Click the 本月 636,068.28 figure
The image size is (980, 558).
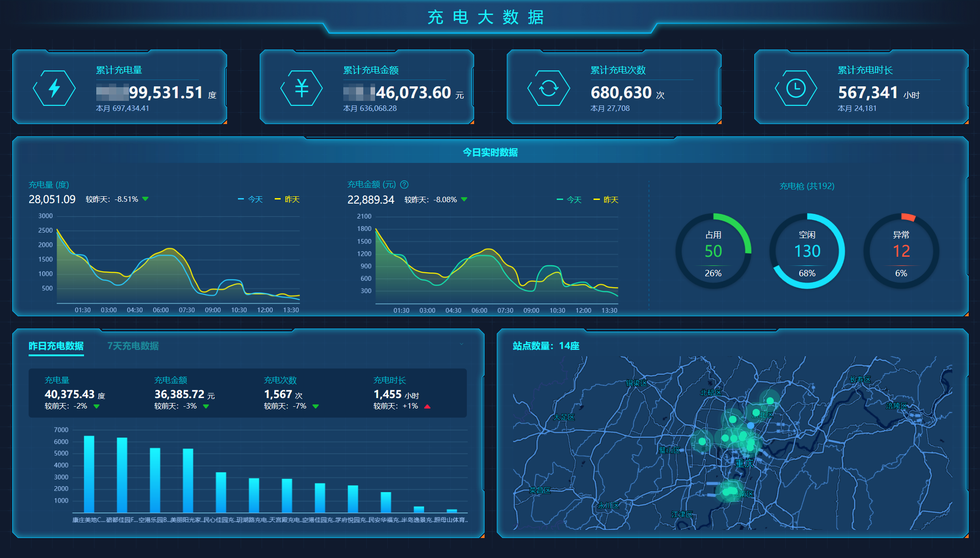[370, 108]
